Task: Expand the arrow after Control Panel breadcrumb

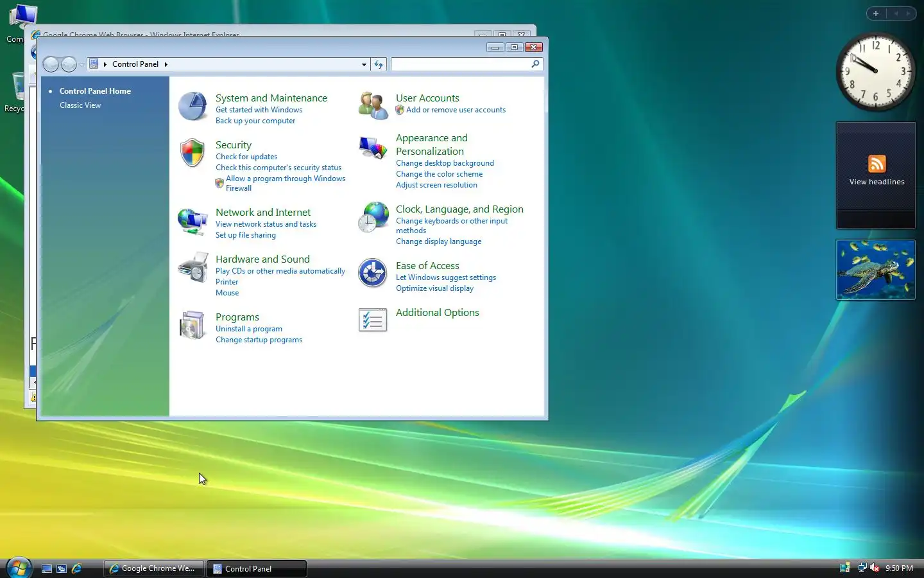Action: pyautogui.click(x=166, y=64)
